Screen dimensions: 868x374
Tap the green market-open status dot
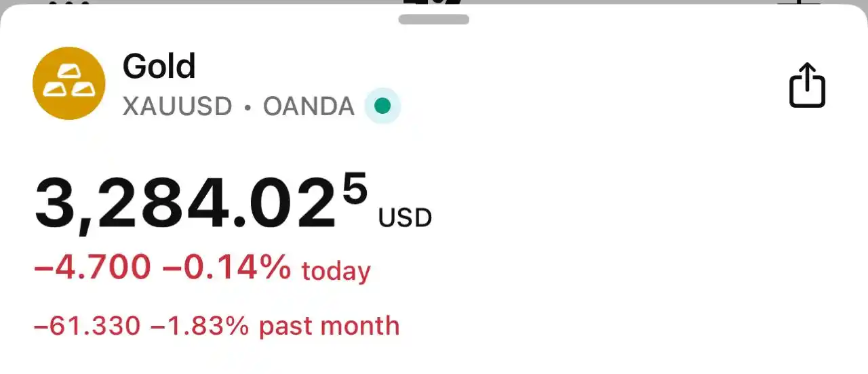(x=382, y=106)
